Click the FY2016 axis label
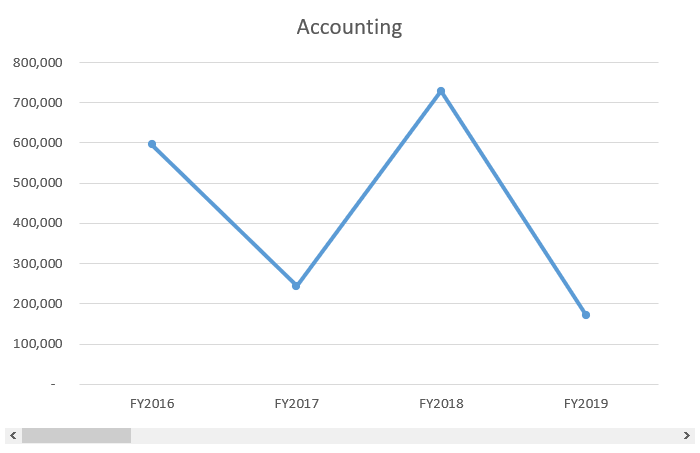 tap(152, 404)
